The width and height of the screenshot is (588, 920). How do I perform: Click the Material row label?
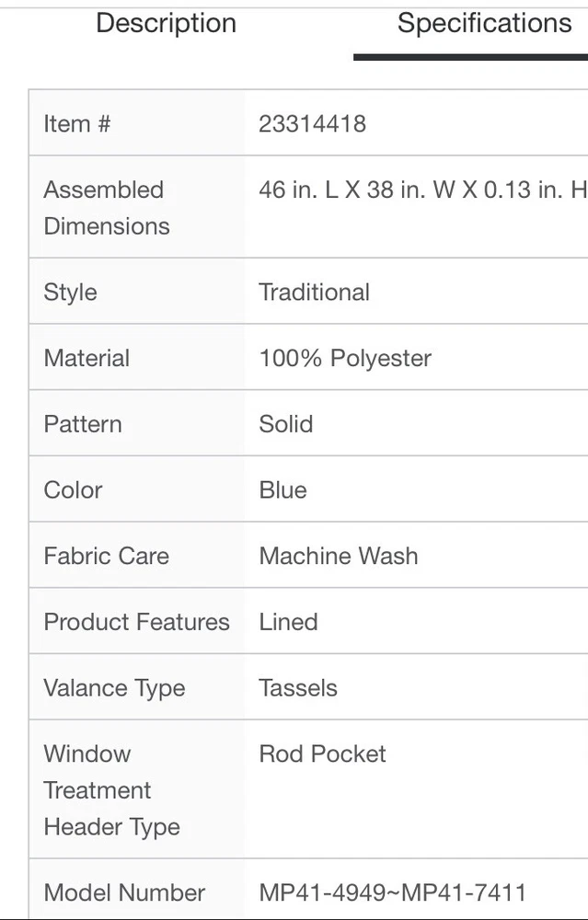pos(86,358)
